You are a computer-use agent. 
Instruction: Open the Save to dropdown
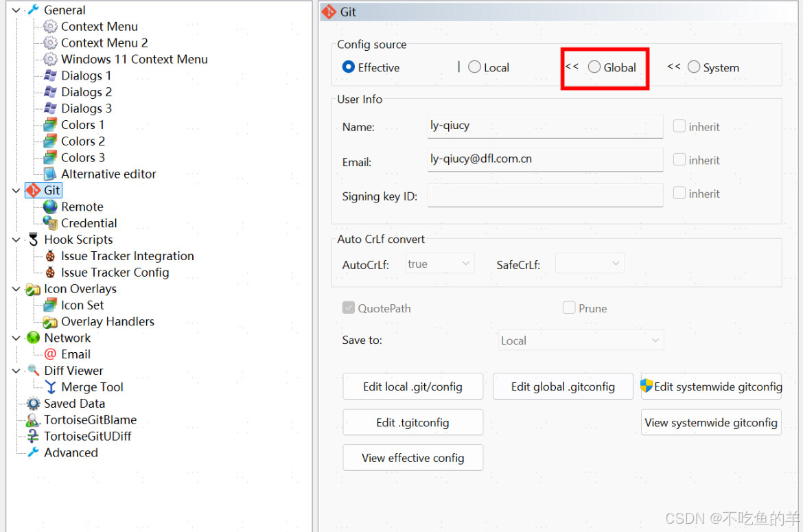click(x=581, y=340)
